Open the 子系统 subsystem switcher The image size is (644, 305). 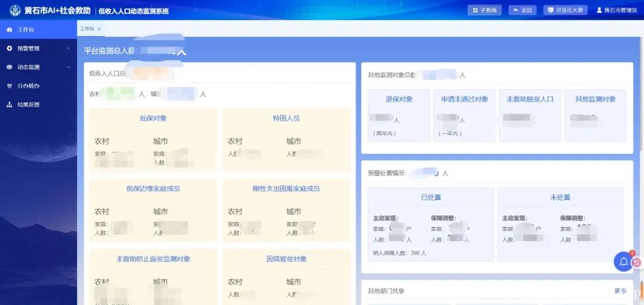tap(484, 10)
